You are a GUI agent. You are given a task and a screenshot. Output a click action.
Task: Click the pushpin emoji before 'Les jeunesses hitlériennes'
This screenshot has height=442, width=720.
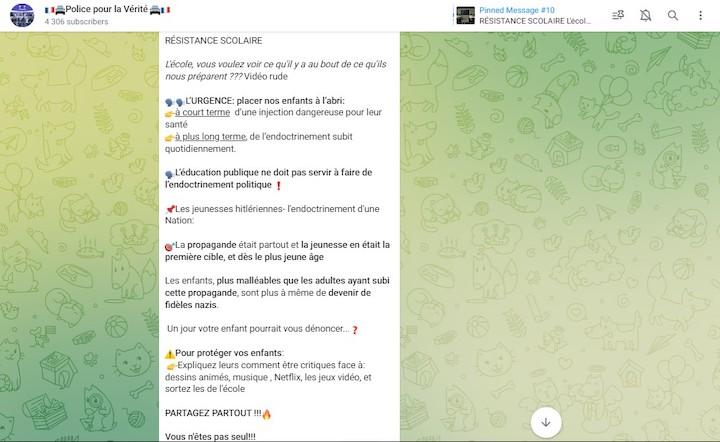170,209
